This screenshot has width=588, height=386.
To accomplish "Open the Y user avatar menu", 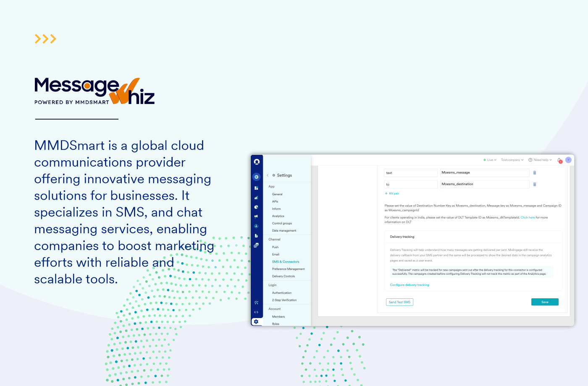I will (568, 160).
